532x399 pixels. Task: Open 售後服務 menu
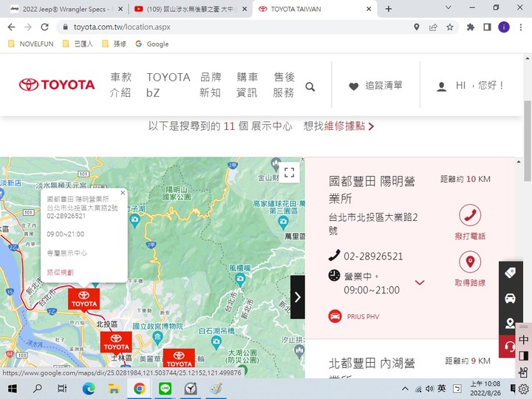point(284,84)
